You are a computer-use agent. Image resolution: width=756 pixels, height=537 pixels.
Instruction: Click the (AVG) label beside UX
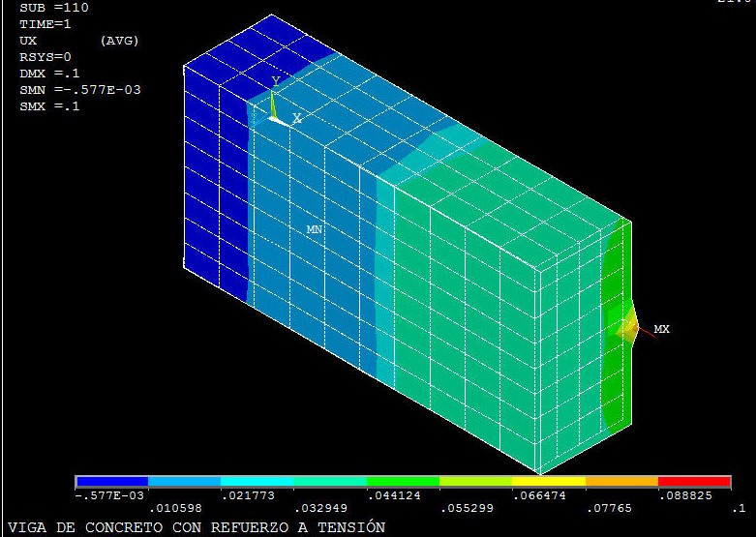point(119,41)
